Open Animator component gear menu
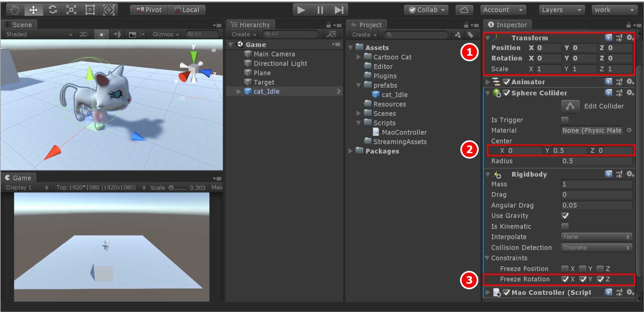Screen dimensions: 644x312 630,81
